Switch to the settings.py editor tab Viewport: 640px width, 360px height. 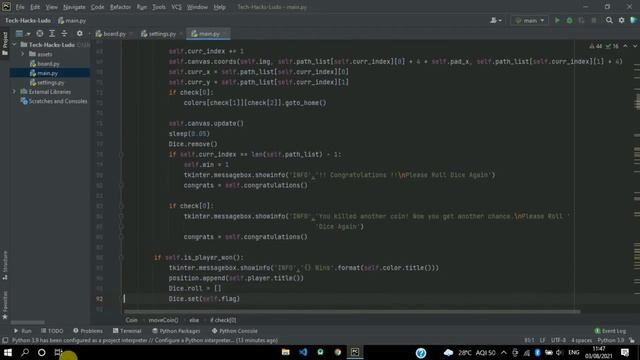click(162, 34)
